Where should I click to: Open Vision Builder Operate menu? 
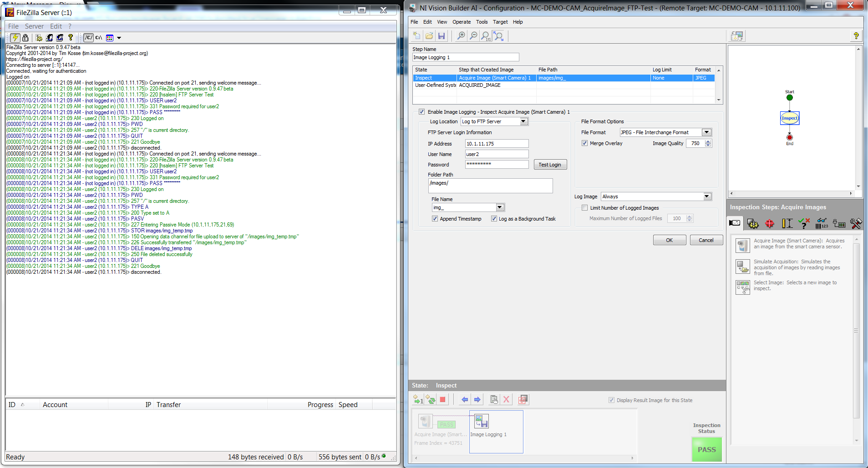[x=462, y=22]
